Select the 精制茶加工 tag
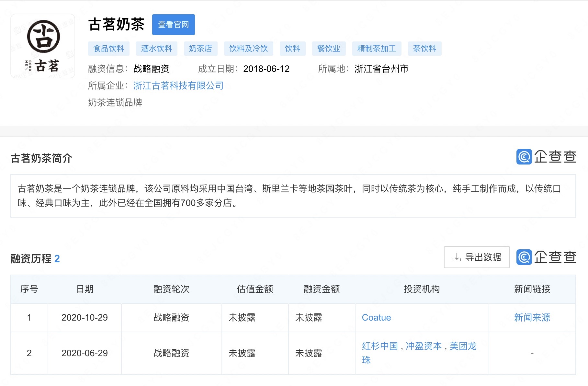 pos(377,49)
